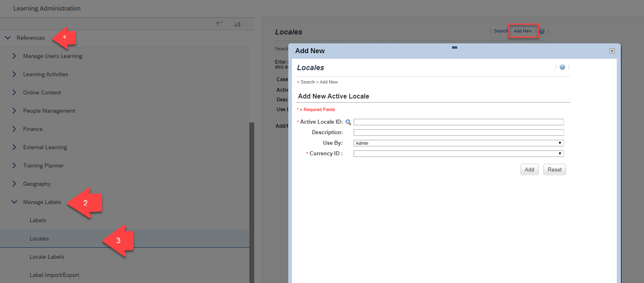Viewport: 644px width, 283px height.
Task: Expand Learning Activities node
Action: pyautogui.click(x=14, y=74)
